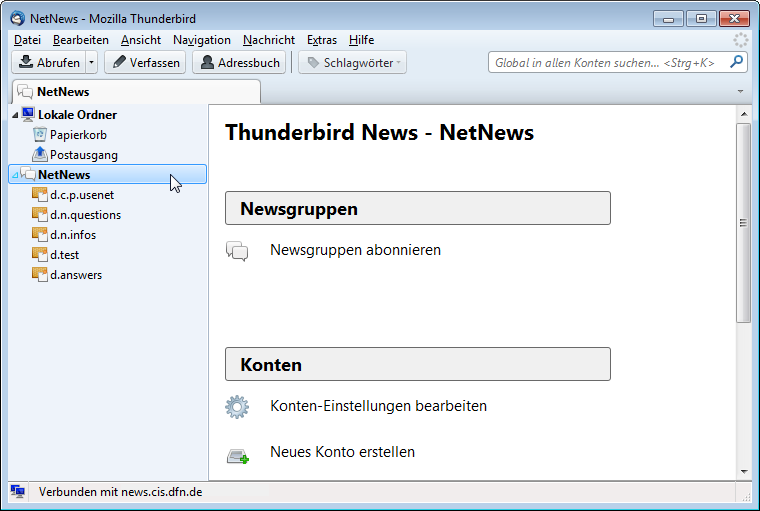Click the new account plus icon
Screen dimensions: 760x511
[x=238, y=457]
